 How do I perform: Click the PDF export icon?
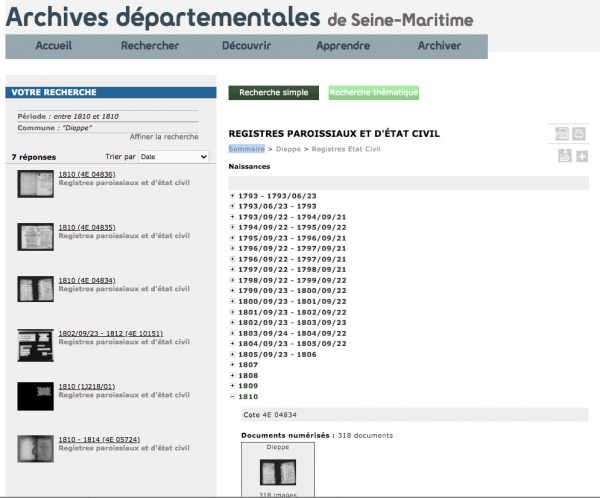pyautogui.click(x=563, y=134)
